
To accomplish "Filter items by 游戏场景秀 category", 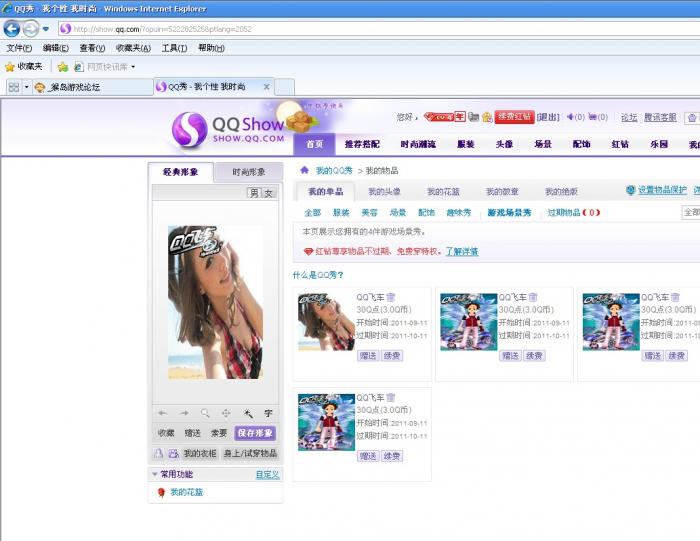I will [509, 213].
